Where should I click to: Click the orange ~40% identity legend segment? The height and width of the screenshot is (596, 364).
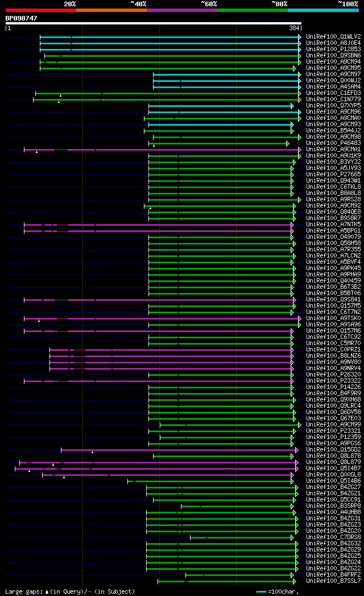111,10
